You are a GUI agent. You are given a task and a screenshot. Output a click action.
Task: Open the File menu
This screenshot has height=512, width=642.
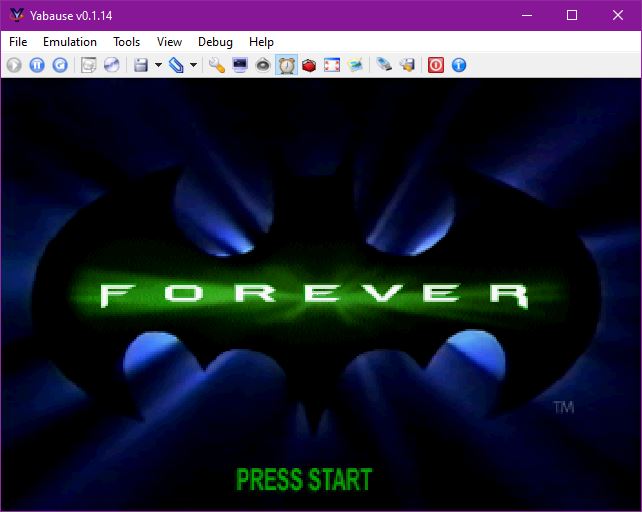coord(18,42)
